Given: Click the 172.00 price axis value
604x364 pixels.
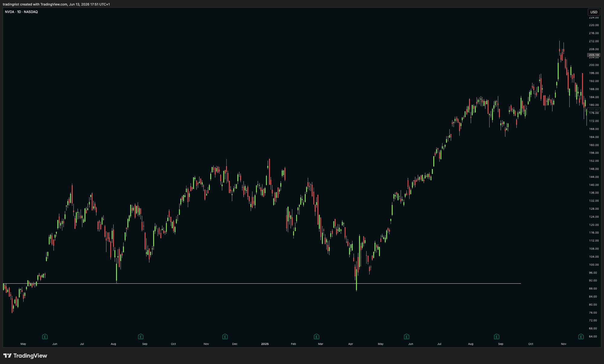Looking at the screenshot, I should pyautogui.click(x=594, y=121).
